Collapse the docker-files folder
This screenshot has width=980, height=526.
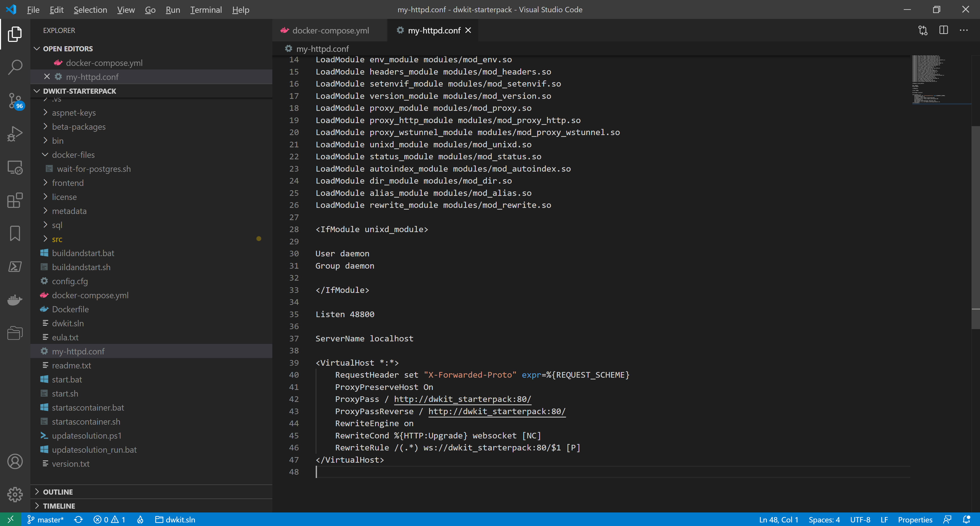tap(73, 155)
